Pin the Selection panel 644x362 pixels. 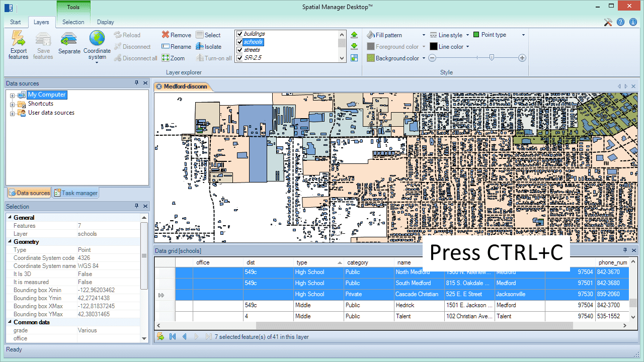pos(136,206)
